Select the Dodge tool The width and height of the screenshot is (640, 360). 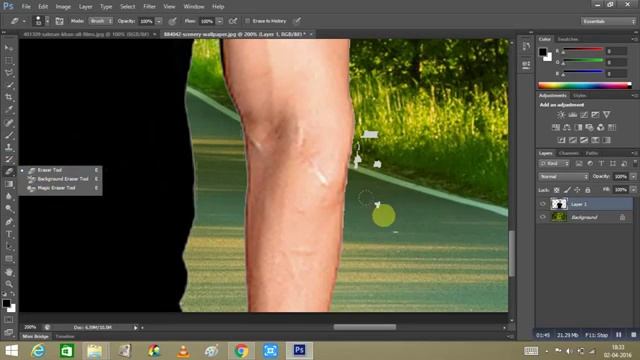[x=9, y=209]
